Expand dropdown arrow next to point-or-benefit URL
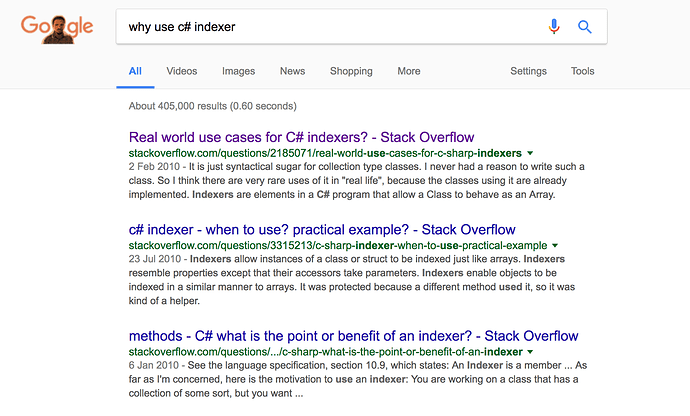The width and height of the screenshot is (690, 416). (x=530, y=352)
